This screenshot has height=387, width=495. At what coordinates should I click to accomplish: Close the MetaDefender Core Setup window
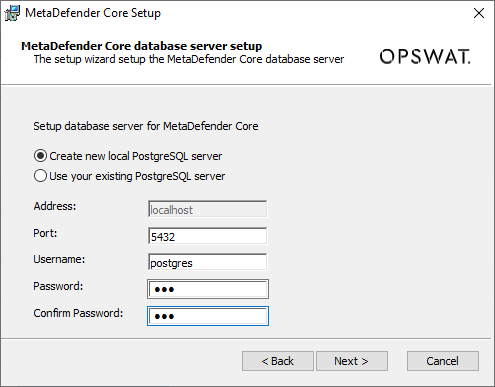click(479, 13)
